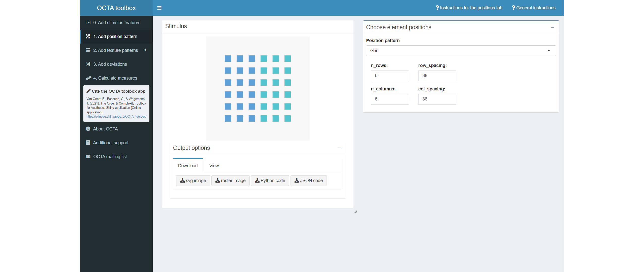Select the Download tab
The width and height of the screenshot is (644, 272).
tap(188, 166)
